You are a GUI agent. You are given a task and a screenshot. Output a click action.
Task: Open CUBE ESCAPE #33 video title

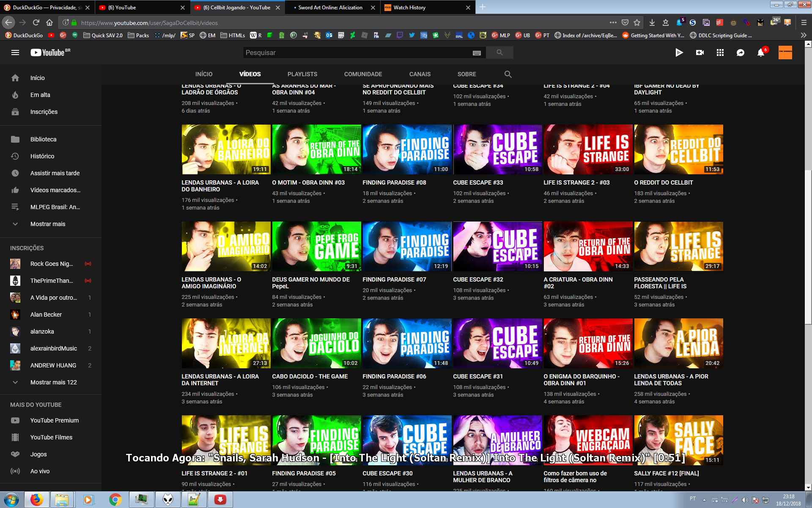click(478, 182)
